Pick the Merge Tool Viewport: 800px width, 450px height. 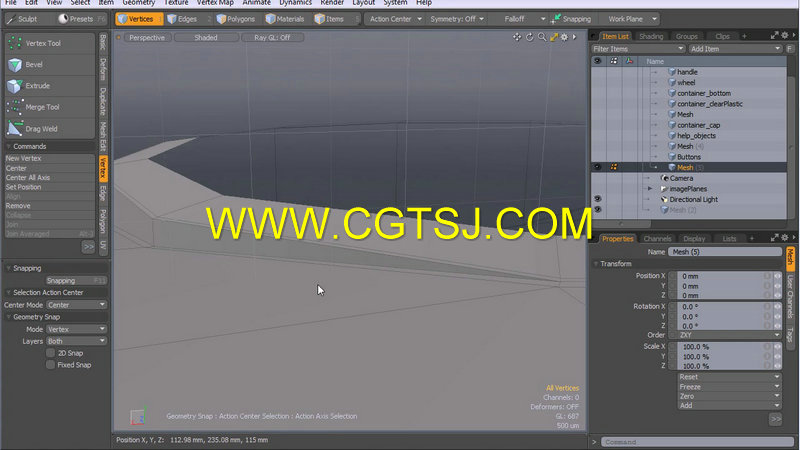(x=50, y=107)
